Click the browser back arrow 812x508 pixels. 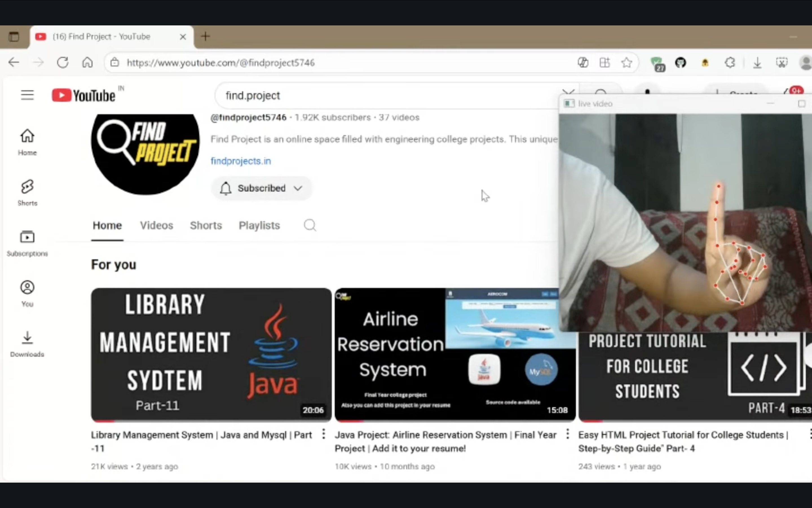[x=14, y=62]
